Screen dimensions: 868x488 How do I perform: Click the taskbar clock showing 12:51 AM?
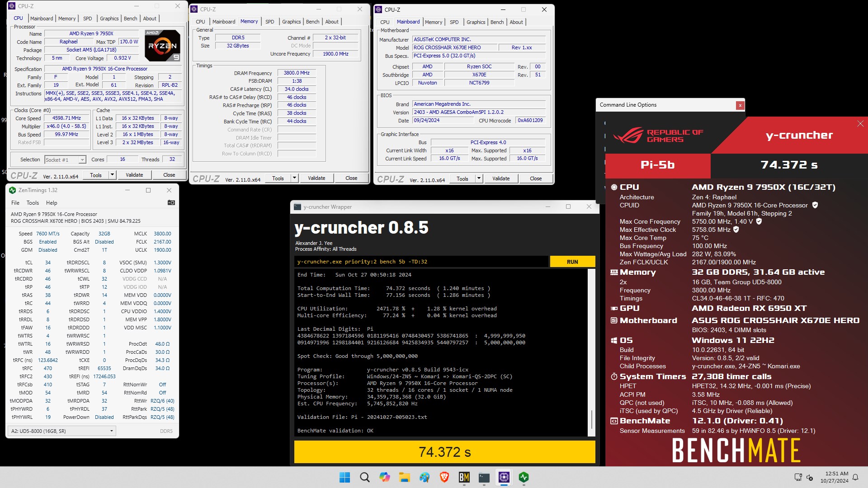pos(835,477)
